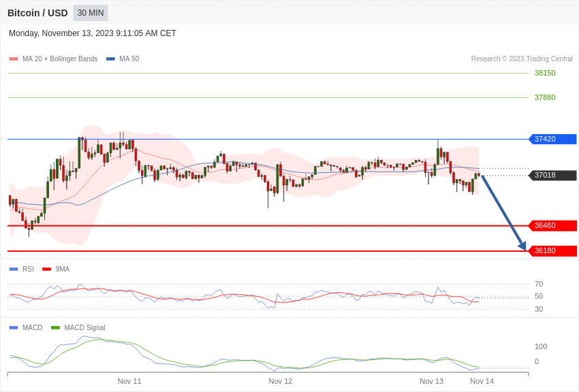The image size is (579, 392).
Task: Click the Nov 14 date axis label
Action: [482, 381]
